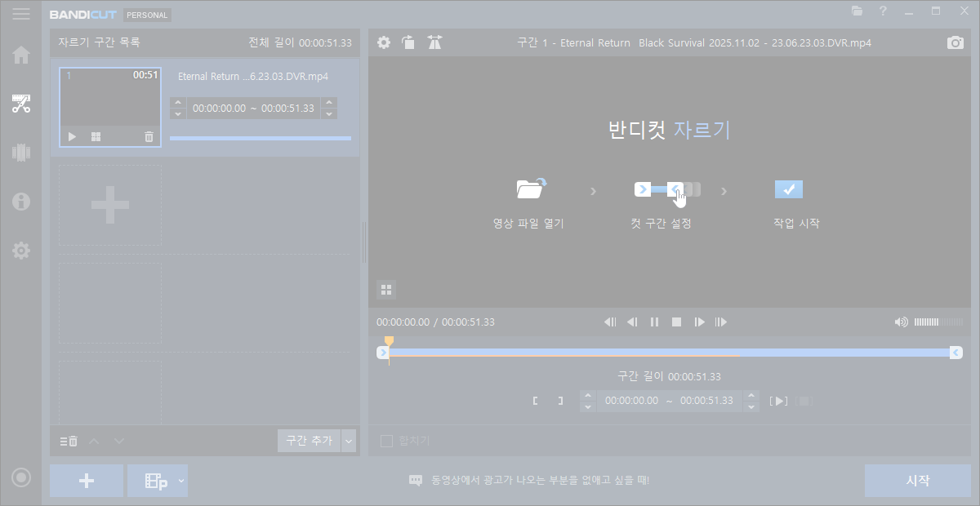Open the Cut mode from sidebar scissors icon

tap(21, 104)
